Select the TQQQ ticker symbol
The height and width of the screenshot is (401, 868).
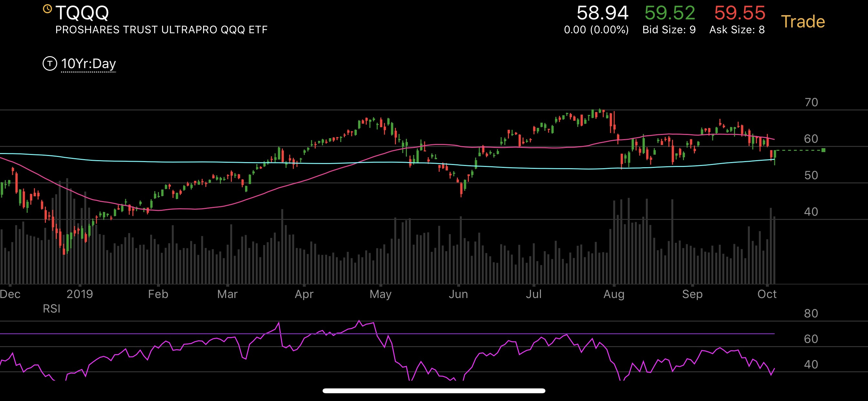[82, 13]
